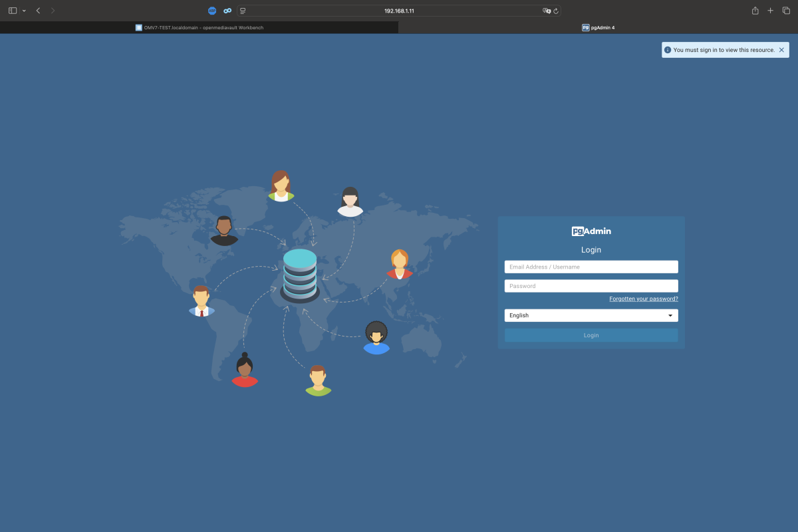Viewport: 798px width, 532px height.
Task: Open the Share icon in Safari toolbar
Action: pyautogui.click(x=755, y=11)
